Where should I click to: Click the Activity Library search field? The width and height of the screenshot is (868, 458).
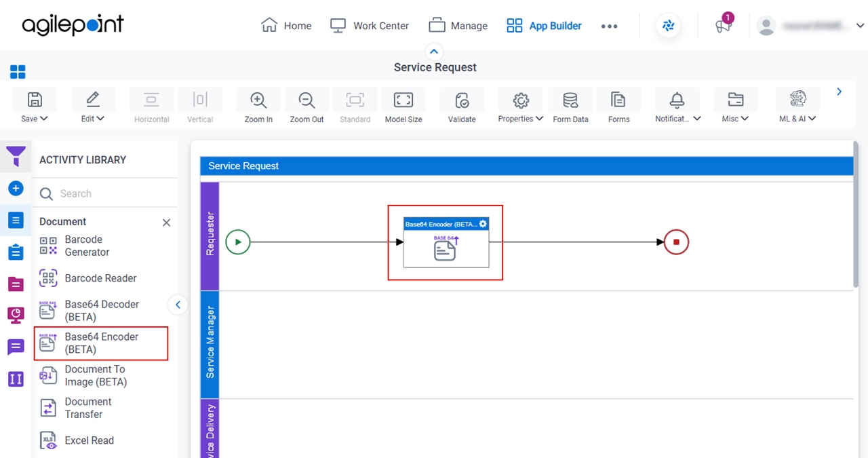[x=105, y=193]
